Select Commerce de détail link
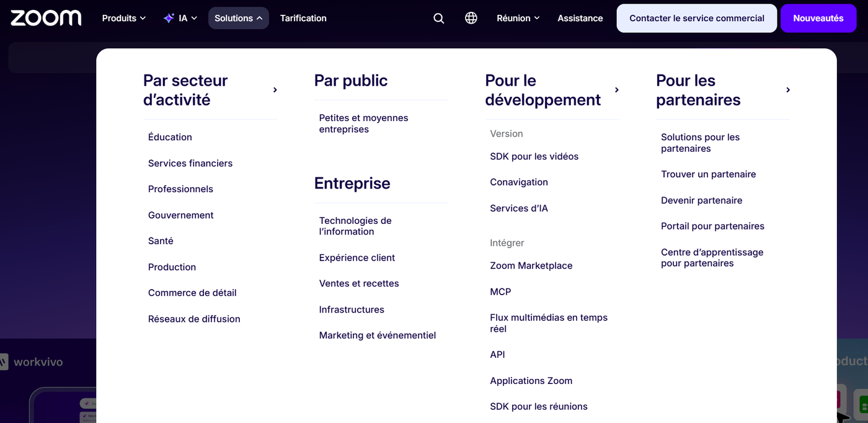This screenshot has width=868, height=423. 192,293
